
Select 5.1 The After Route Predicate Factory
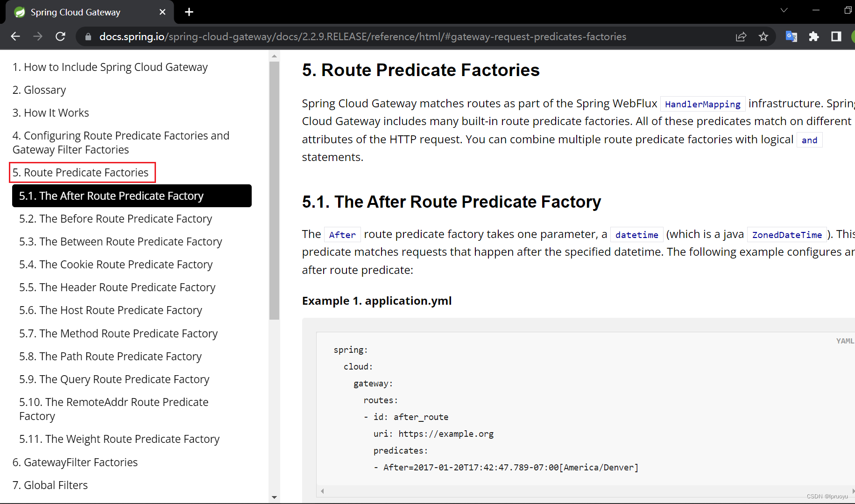click(132, 196)
